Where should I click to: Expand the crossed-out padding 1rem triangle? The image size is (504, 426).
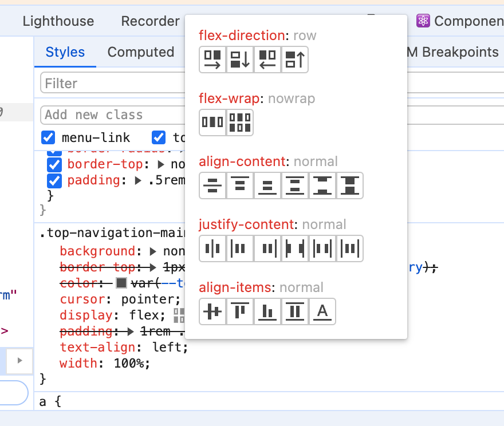131,332
